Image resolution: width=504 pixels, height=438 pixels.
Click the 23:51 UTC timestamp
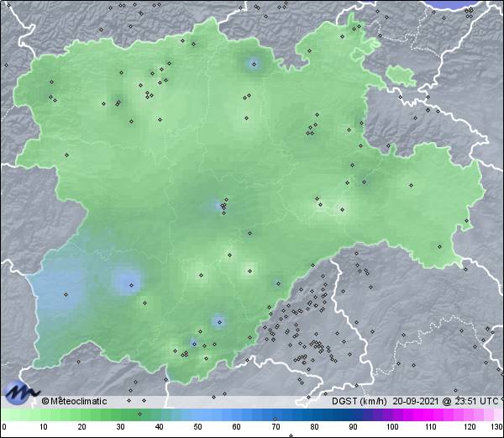pos(475,401)
